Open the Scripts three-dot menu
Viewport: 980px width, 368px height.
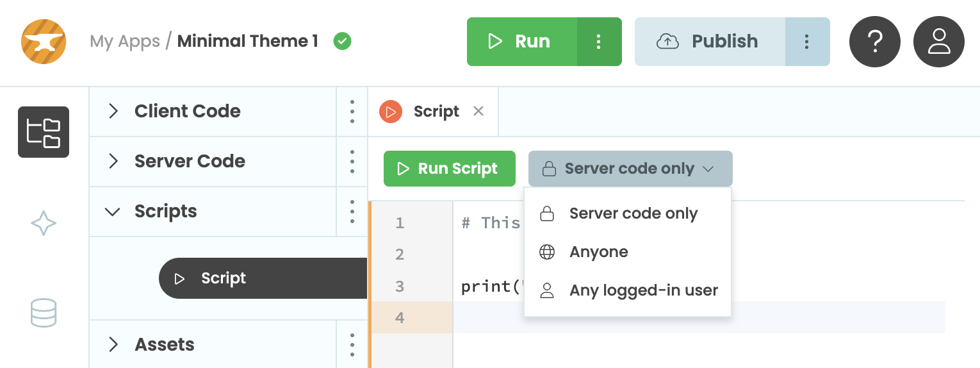tap(352, 212)
